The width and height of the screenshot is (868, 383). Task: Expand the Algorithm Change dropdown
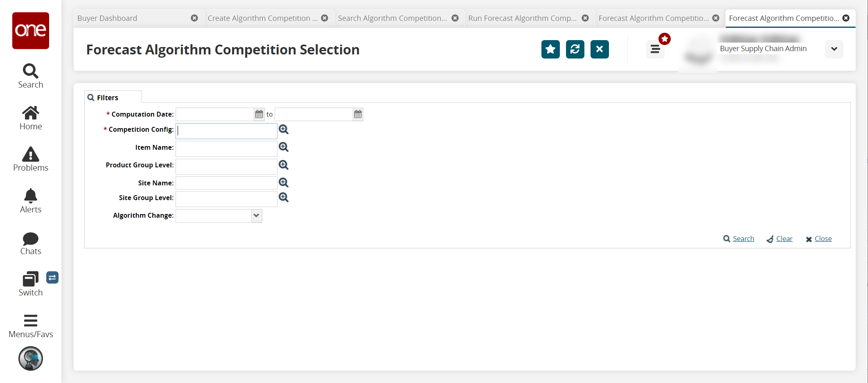pyautogui.click(x=257, y=216)
